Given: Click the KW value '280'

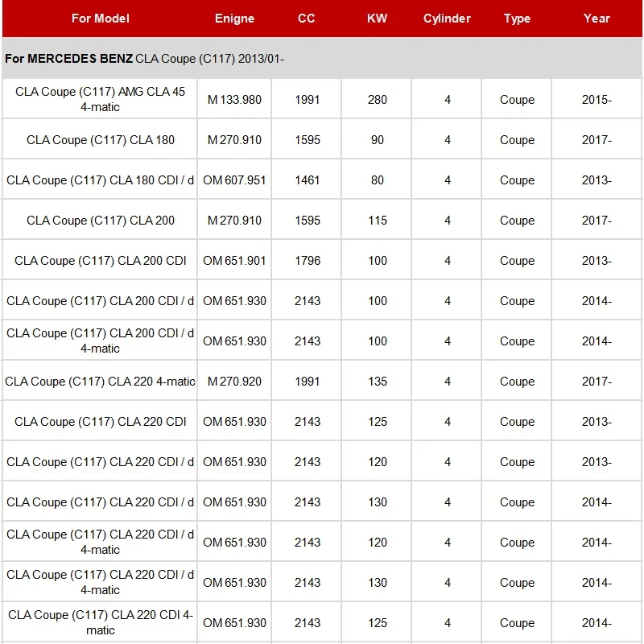Looking at the screenshot, I should [377, 100].
